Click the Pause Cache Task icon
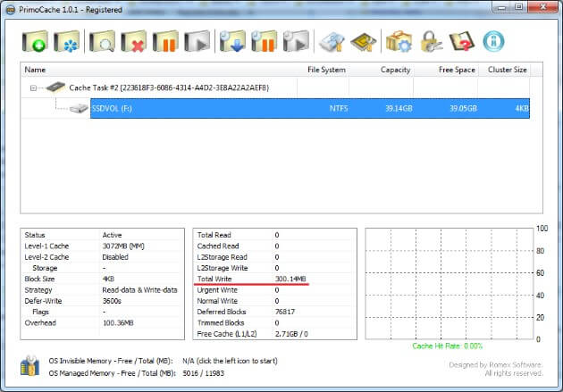Image resolution: width=563 pixels, height=392 pixels. pyautogui.click(x=165, y=42)
